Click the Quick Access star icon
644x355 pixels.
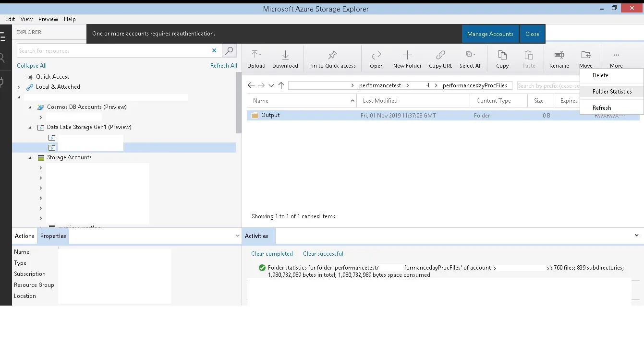pos(30,77)
